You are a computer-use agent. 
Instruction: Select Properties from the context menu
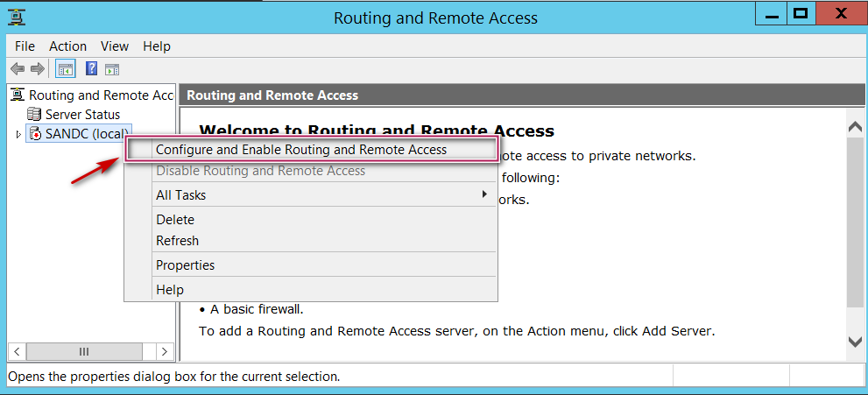click(185, 265)
